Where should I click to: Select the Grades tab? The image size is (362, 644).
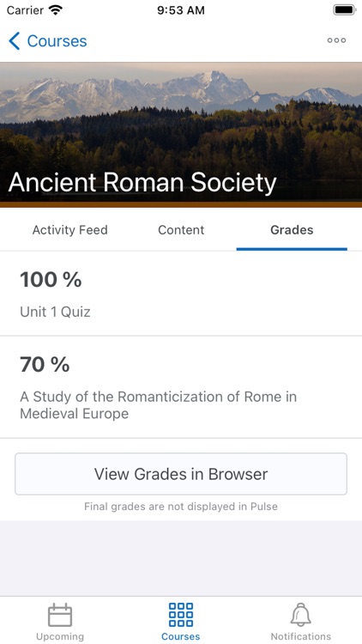pos(292,230)
